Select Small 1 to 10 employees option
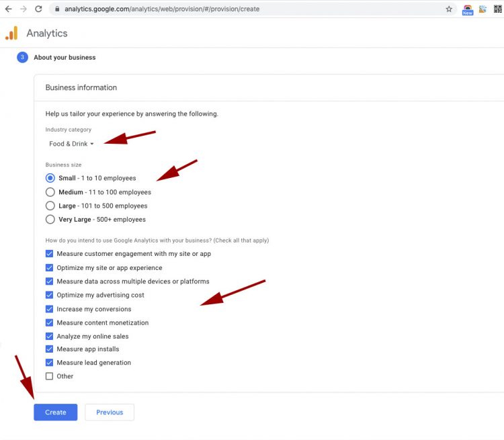Viewport: 504px width, 440px height. pos(50,178)
